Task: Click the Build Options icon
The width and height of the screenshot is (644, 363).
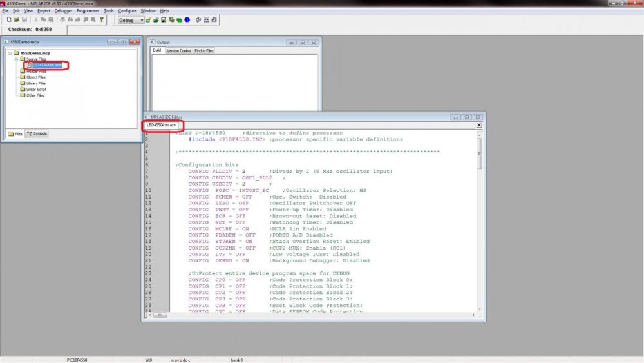Action: (172, 20)
